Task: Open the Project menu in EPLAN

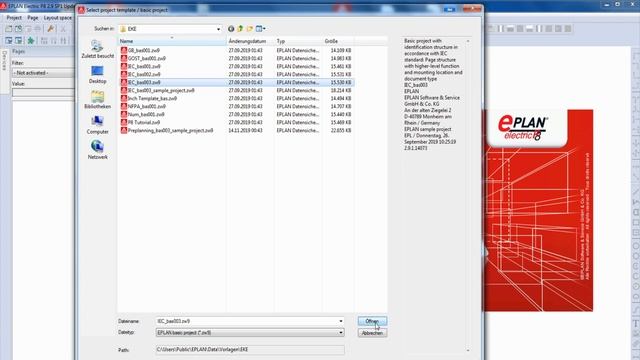Action: point(14,18)
